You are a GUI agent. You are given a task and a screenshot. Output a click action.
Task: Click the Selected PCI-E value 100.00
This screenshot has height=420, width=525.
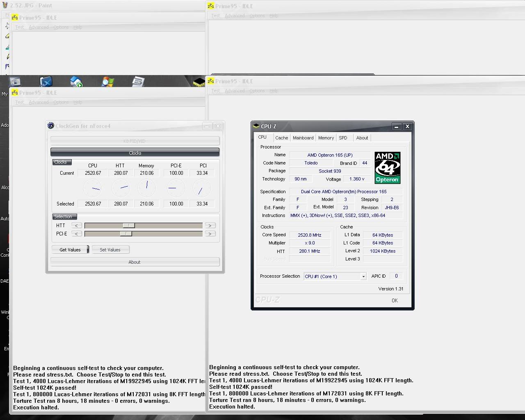coord(176,204)
